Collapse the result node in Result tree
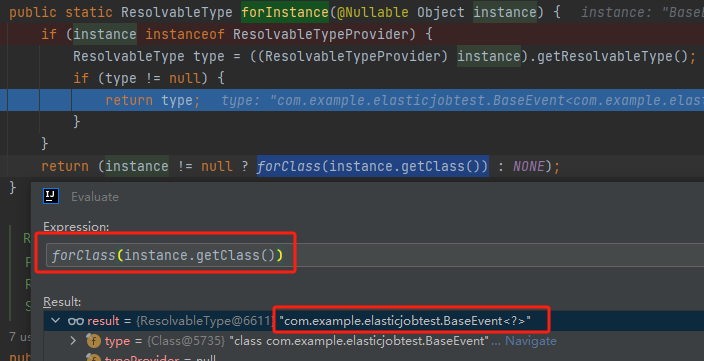The image size is (704, 361). [x=56, y=321]
